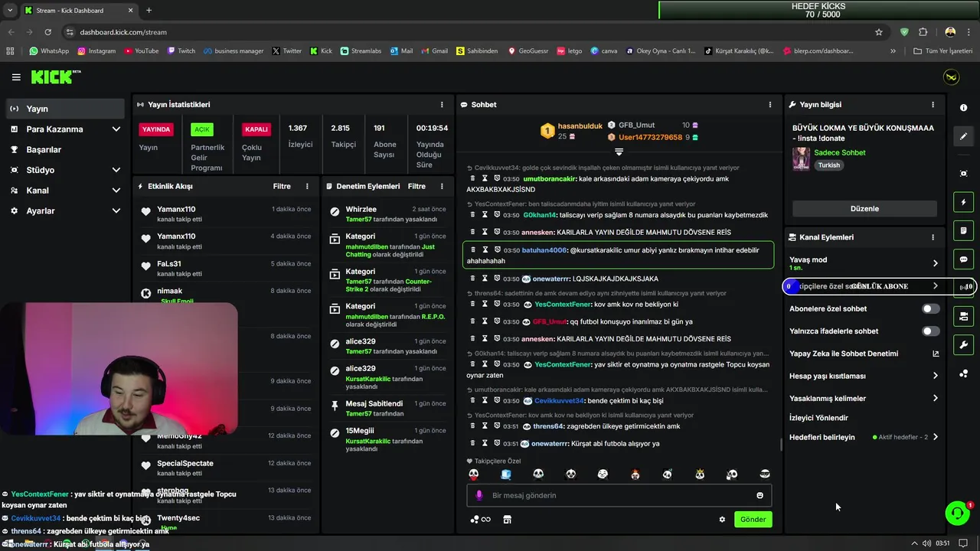Click the three-dots cluster icon in the right rail
This screenshot has height=551, width=980.
point(963,373)
